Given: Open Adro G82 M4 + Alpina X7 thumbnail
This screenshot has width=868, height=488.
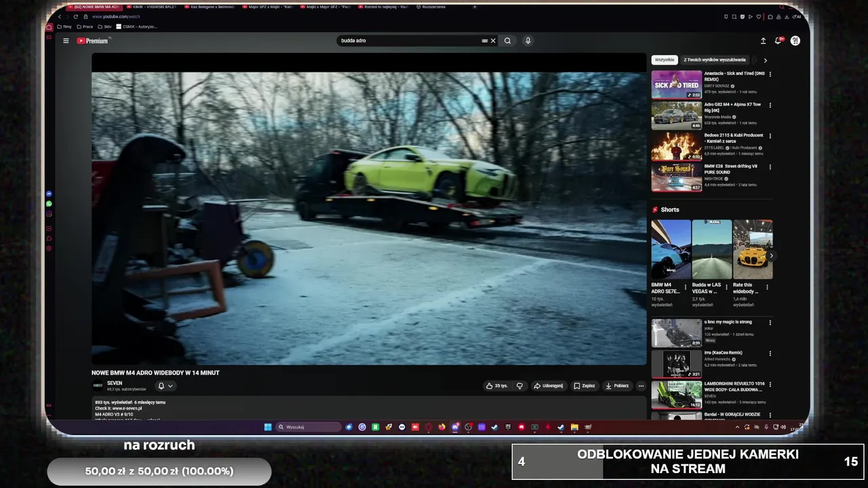Looking at the screenshot, I should click(677, 116).
